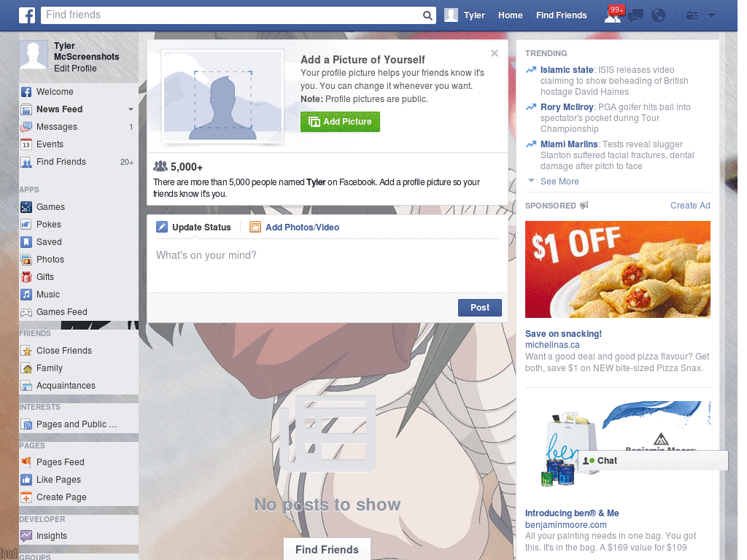The height and width of the screenshot is (560, 747).
Task: Click the Messages sidebar icon
Action: tap(26, 127)
